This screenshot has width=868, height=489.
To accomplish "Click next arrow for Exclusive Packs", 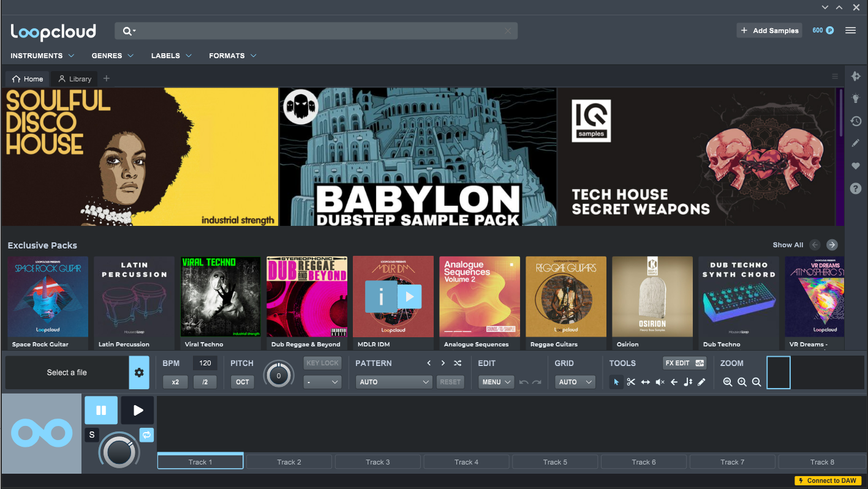I will click(832, 245).
